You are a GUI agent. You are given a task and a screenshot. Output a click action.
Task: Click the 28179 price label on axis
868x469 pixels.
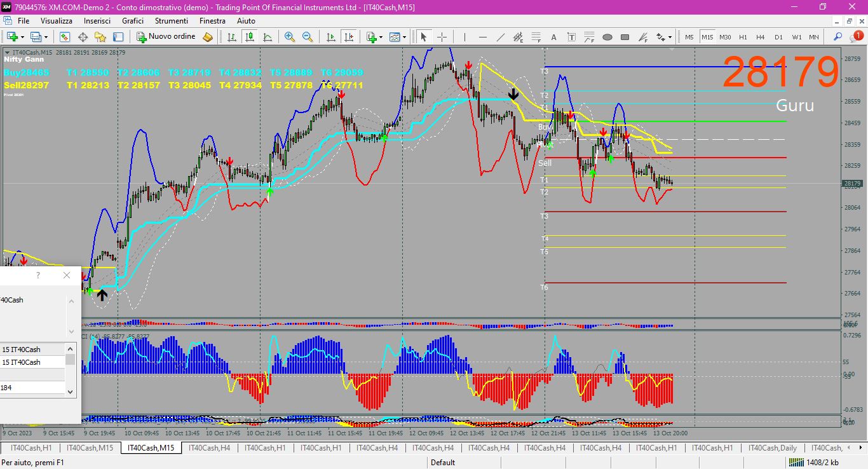[852, 184]
